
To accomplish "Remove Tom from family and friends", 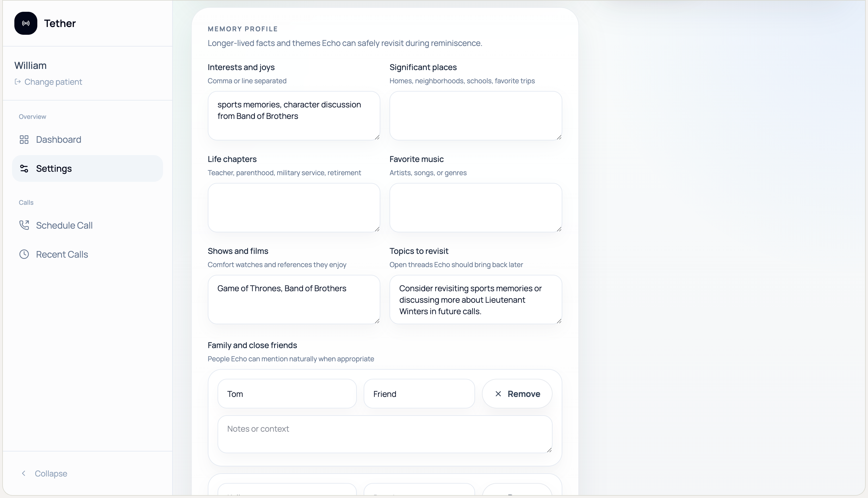I will (517, 394).
